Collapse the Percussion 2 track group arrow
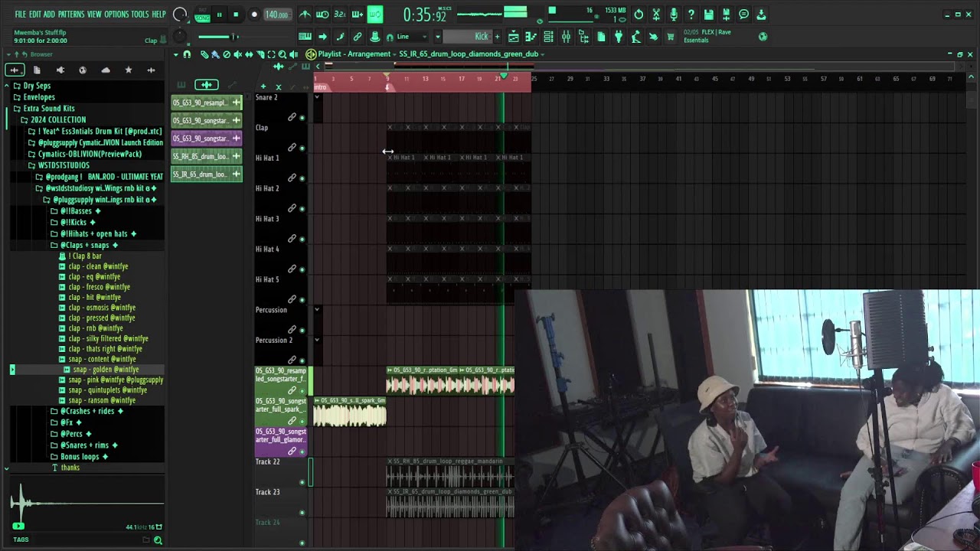 click(317, 340)
